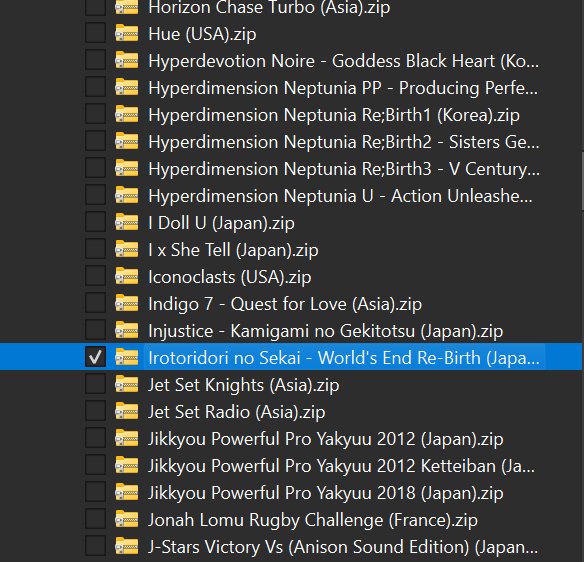
Task: Click zip icon for Neptunia Re;Birth1 (Korea)
Action: pyautogui.click(x=127, y=114)
